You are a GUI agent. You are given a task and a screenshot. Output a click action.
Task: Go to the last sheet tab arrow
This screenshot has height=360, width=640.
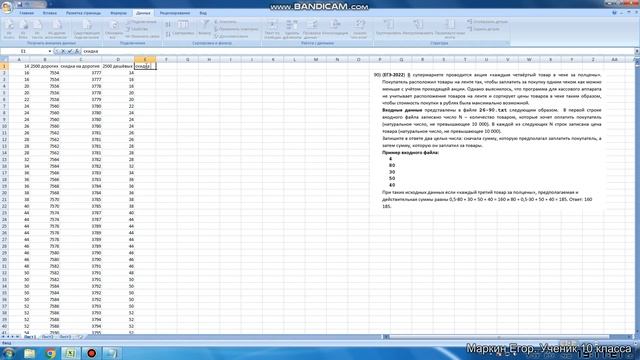tap(18, 337)
